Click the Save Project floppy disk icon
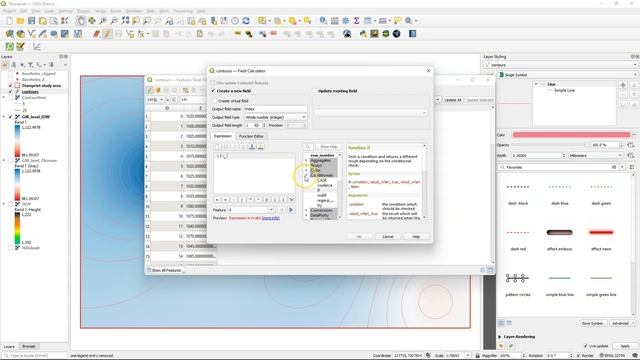Viewport: 640px width, 360px height. pyautogui.click(x=31, y=20)
